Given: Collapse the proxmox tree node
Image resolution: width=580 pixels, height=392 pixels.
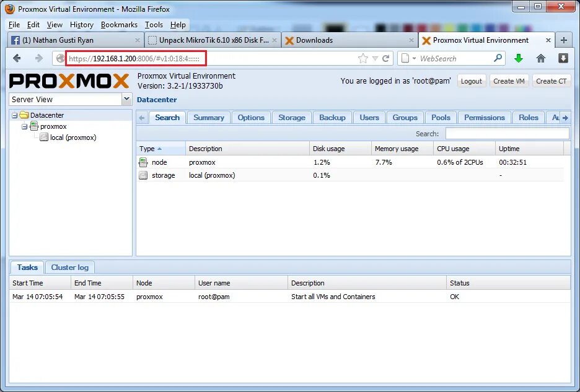Looking at the screenshot, I should click(x=24, y=126).
